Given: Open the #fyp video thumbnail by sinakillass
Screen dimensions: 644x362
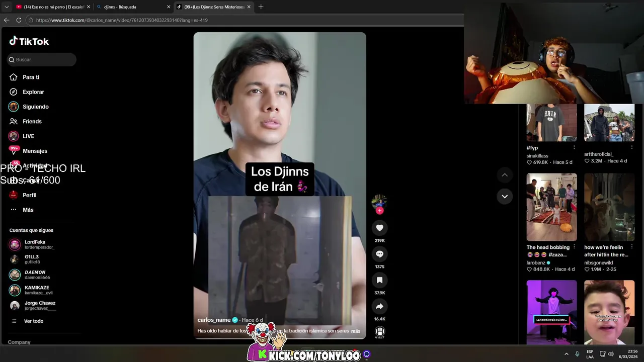Looking at the screenshot, I should point(551,123).
